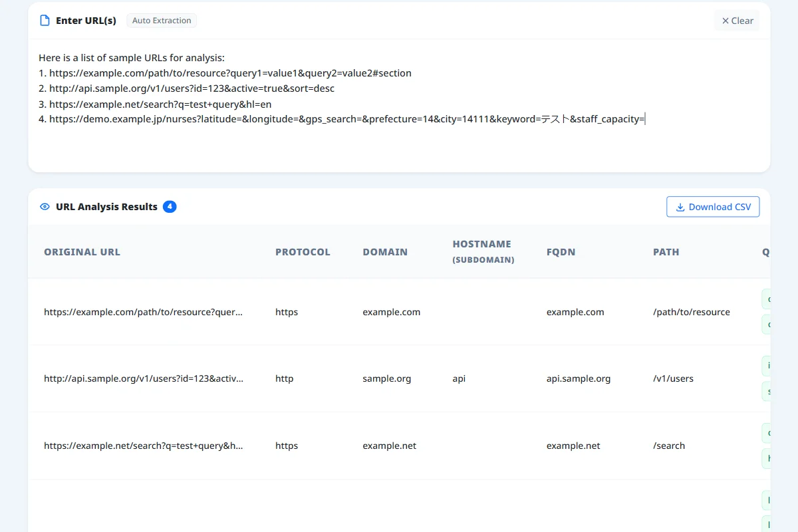Screen dimensions: 798x532
Task: Click the Download CSV button
Action: (x=713, y=207)
